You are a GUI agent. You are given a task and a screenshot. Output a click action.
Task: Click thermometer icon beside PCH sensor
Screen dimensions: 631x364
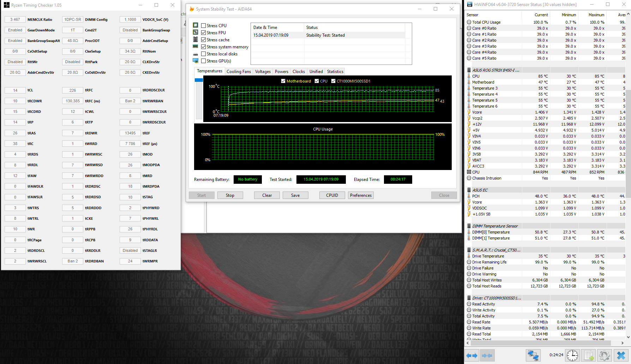pyautogui.click(x=469, y=196)
